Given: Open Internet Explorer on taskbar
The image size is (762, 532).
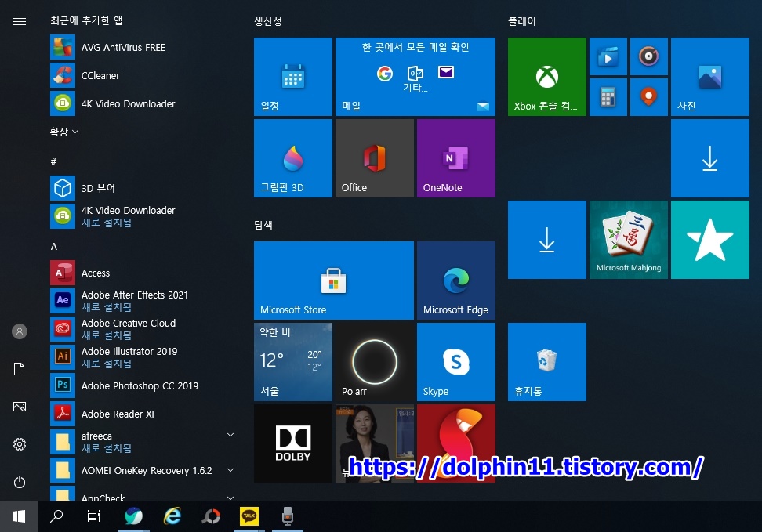Looking at the screenshot, I should pos(172,516).
